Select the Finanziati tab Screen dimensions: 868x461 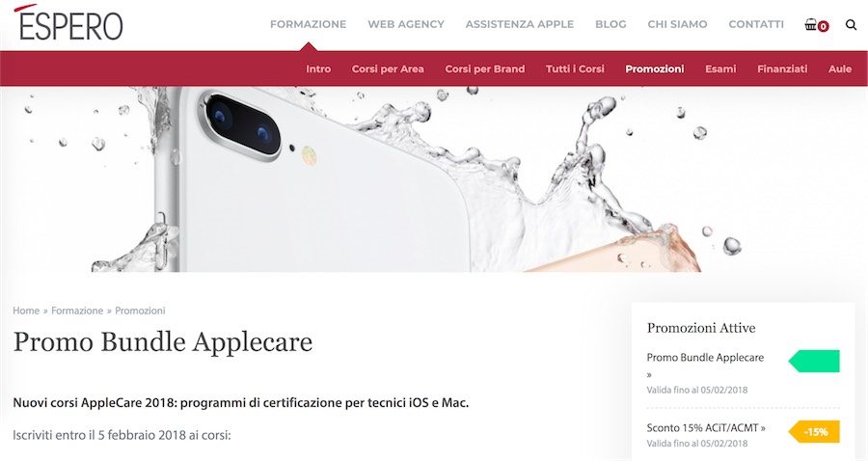click(x=782, y=69)
